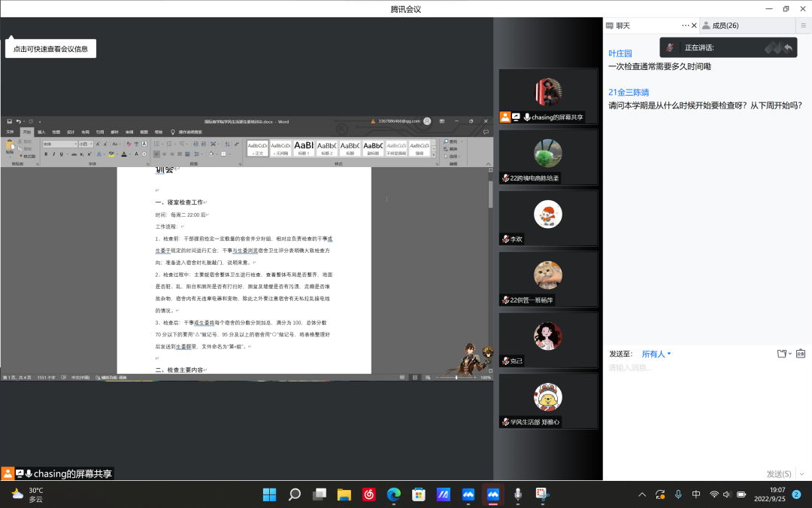The width and height of the screenshot is (812, 508).
Task: Apply italic formatting to the document text
Action: click(54, 154)
